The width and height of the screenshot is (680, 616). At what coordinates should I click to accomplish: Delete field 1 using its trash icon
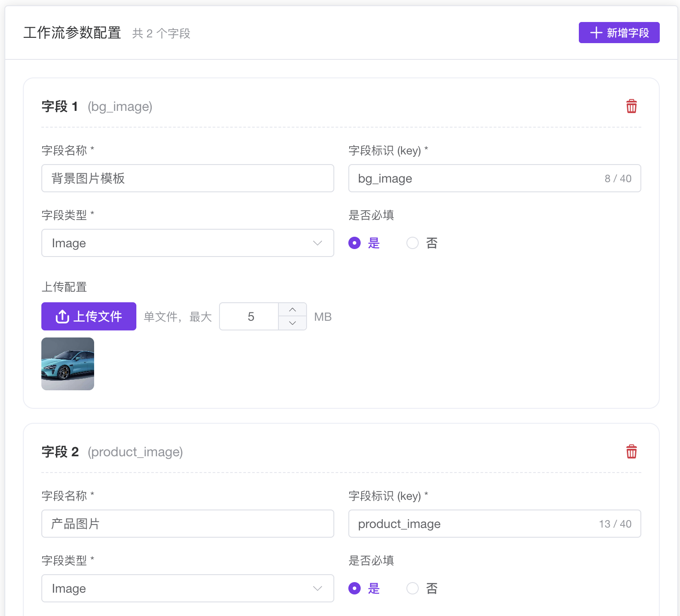click(x=632, y=106)
